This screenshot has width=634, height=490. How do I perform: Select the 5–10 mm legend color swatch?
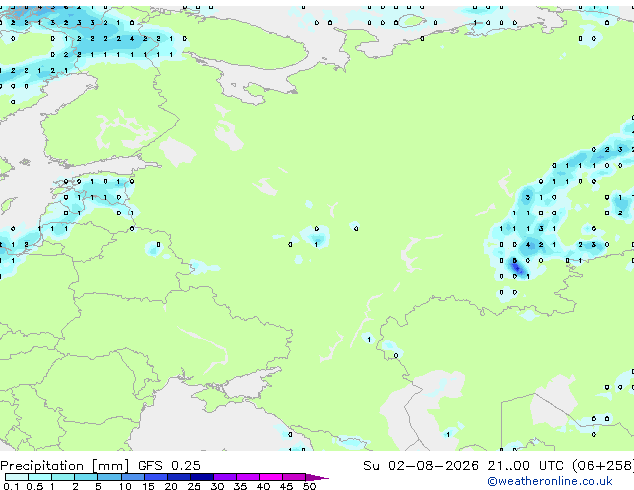coord(109,477)
